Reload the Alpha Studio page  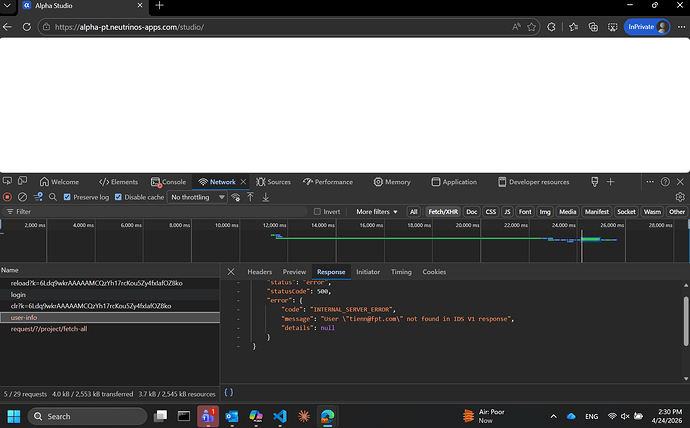[x=27, y=27]
